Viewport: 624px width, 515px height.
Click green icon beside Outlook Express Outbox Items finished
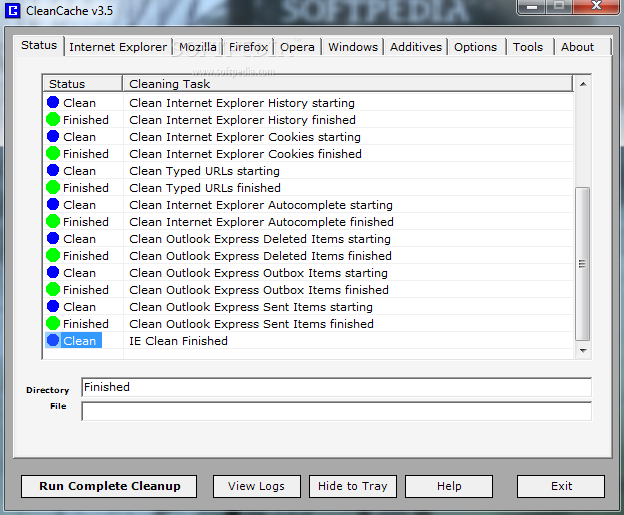click(x=53, y=289)
